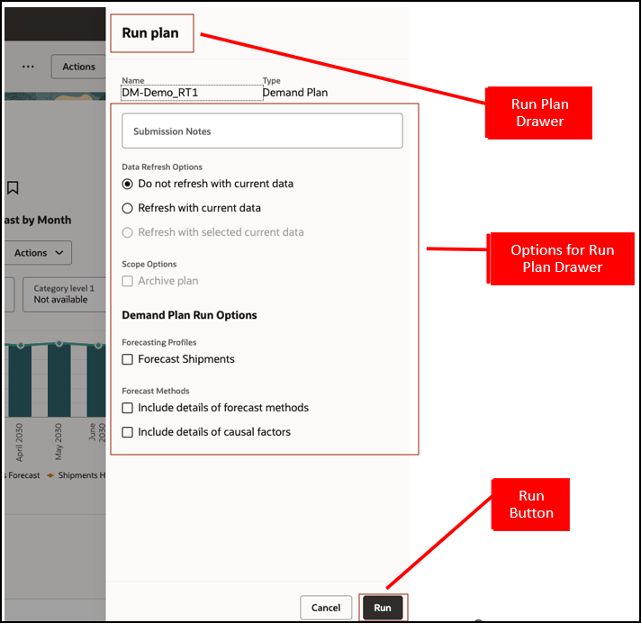The width and height of the screenshot is (642, 624).
Task: Click the Run button
Action: [382, 607]
